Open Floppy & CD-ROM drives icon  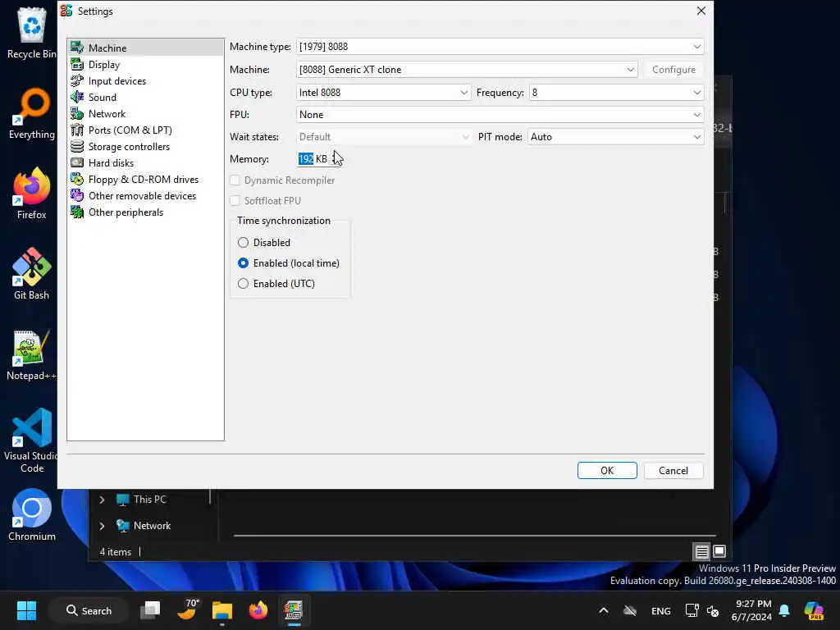coord(77,180)
